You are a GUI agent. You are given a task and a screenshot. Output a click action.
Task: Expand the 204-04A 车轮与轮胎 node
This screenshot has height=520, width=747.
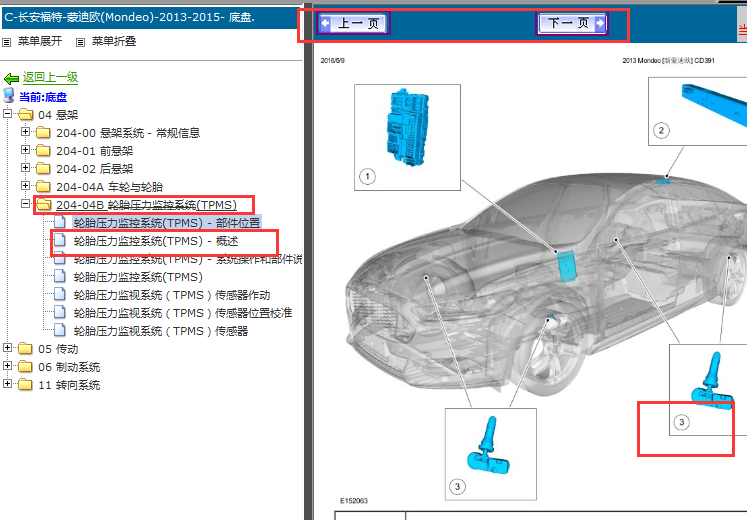[x=26, y=186]
